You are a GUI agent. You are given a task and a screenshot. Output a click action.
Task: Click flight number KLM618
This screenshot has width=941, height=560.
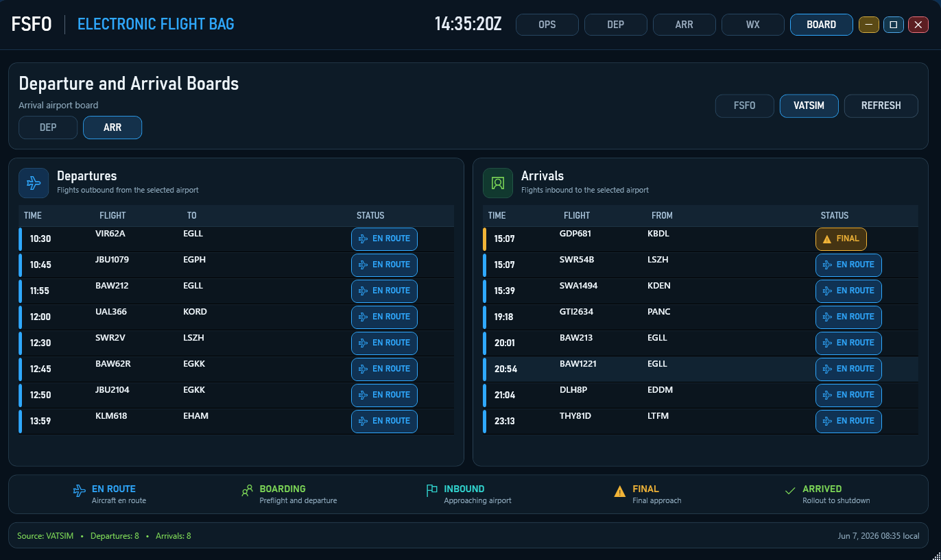pos(111,416)
